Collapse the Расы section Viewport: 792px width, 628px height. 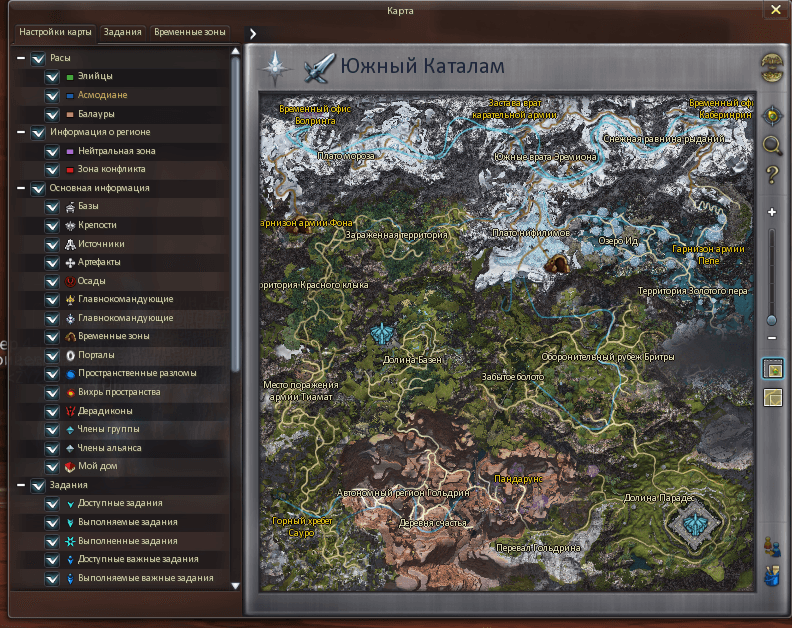click(21, 58)
